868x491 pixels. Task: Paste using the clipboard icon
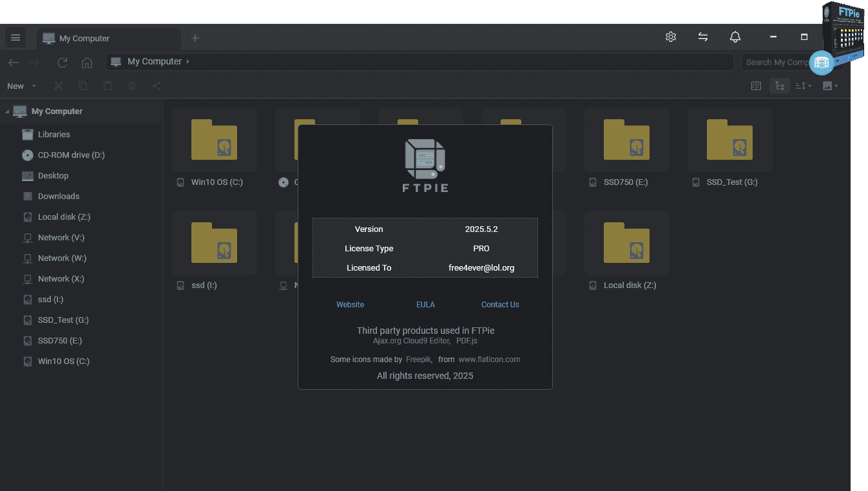click(x=108, y=86)
